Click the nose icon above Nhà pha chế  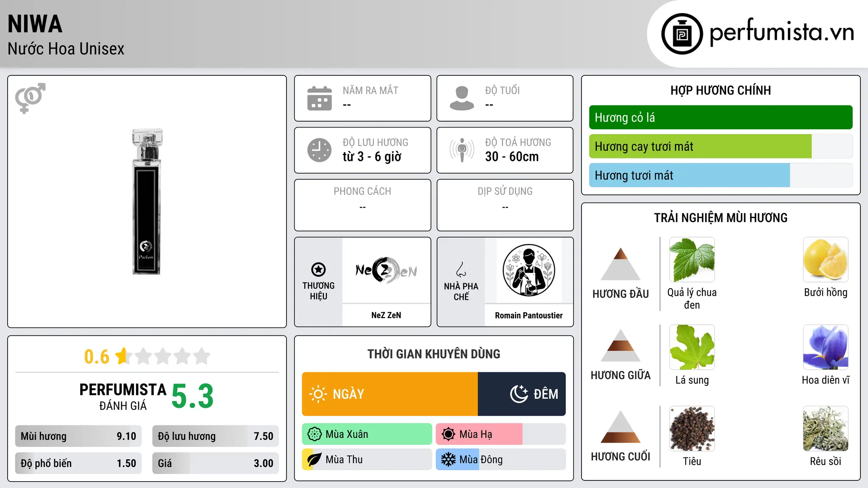(461, 269)
